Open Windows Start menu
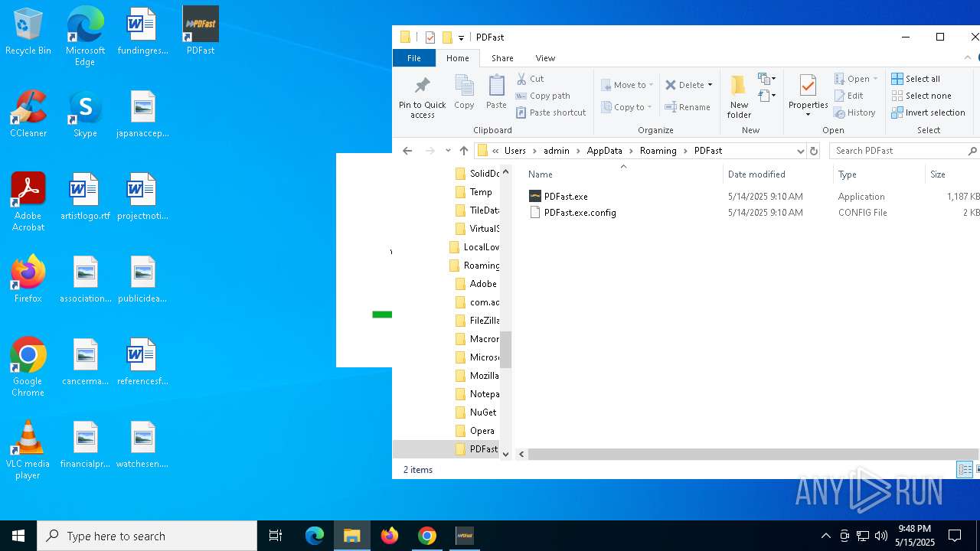 point(18,536)
